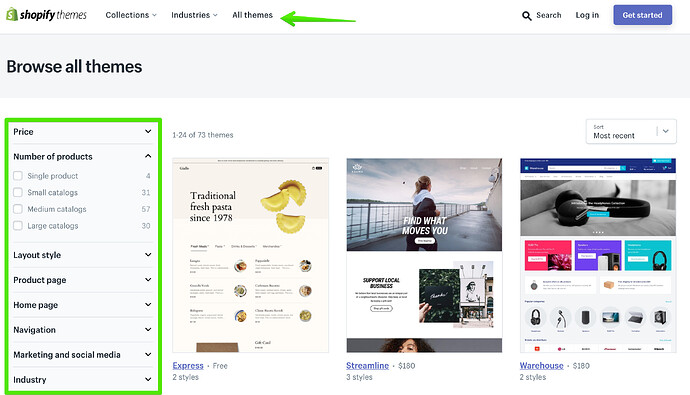Click '2 styles' under Warehouse
The width and height of the screenshot is (690, 395).
pyautogui.click(x=533, y=377)
